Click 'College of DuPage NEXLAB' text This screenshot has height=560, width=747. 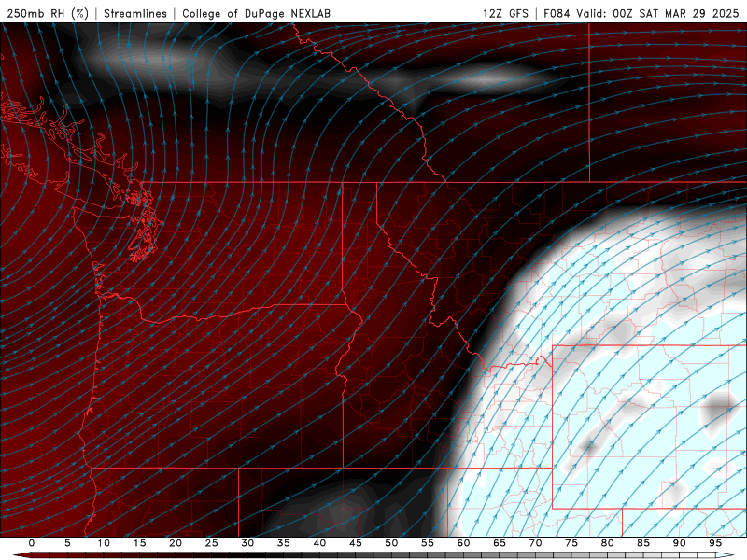click(x=256, y=13)
